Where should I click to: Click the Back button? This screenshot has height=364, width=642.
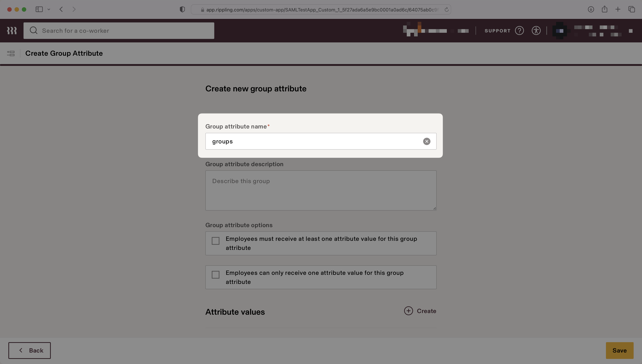29,350
